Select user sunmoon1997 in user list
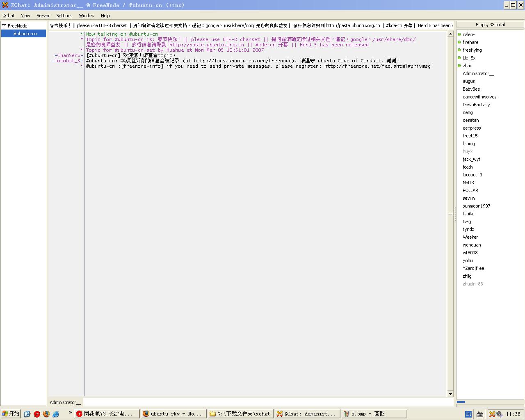 [x=477, y=206]
